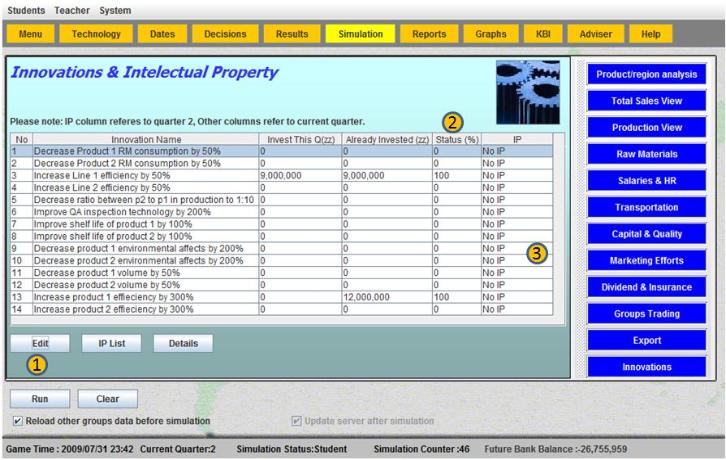Viewport: 726px width, 460px height.
Task: Open the Teacher menu
Action: click(73, 10)
